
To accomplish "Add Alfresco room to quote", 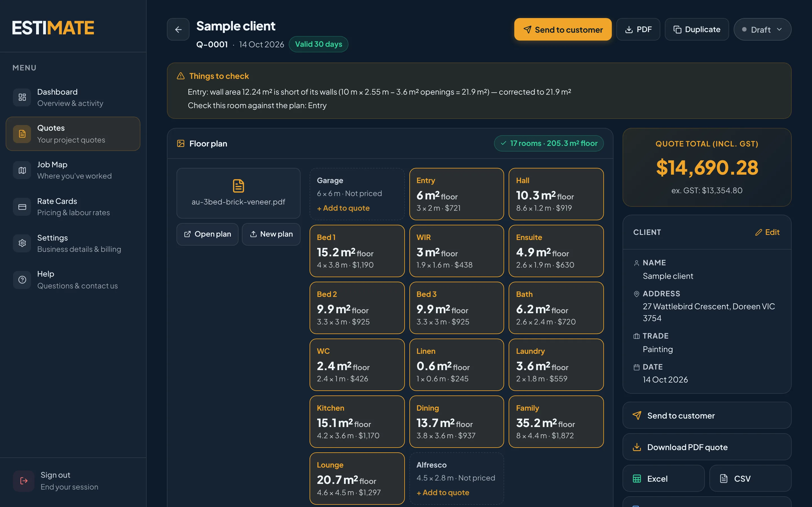I will pyautogui.click(x=443, y=493).
